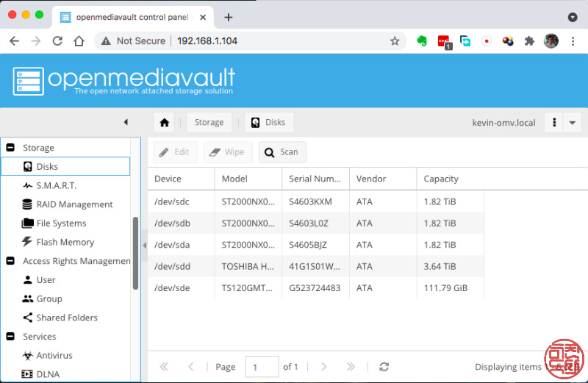Click the browser home button

click(x=79, y=41)
